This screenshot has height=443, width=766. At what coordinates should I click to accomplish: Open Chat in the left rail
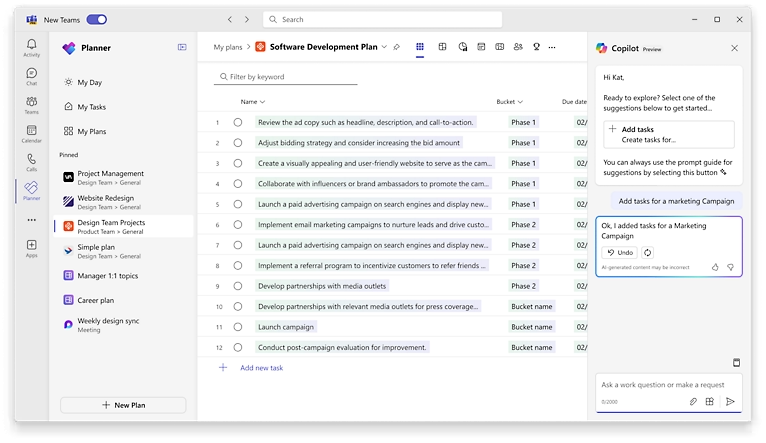click(x=32, y=76)
